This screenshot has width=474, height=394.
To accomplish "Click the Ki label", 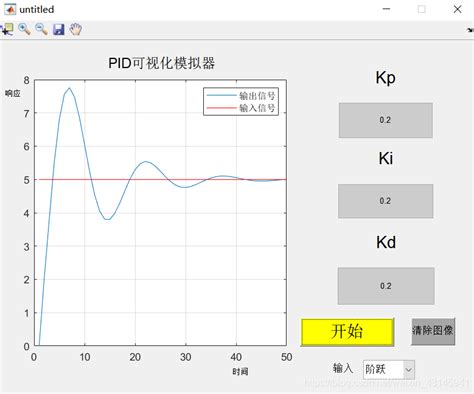I will (x=386, y=158).
